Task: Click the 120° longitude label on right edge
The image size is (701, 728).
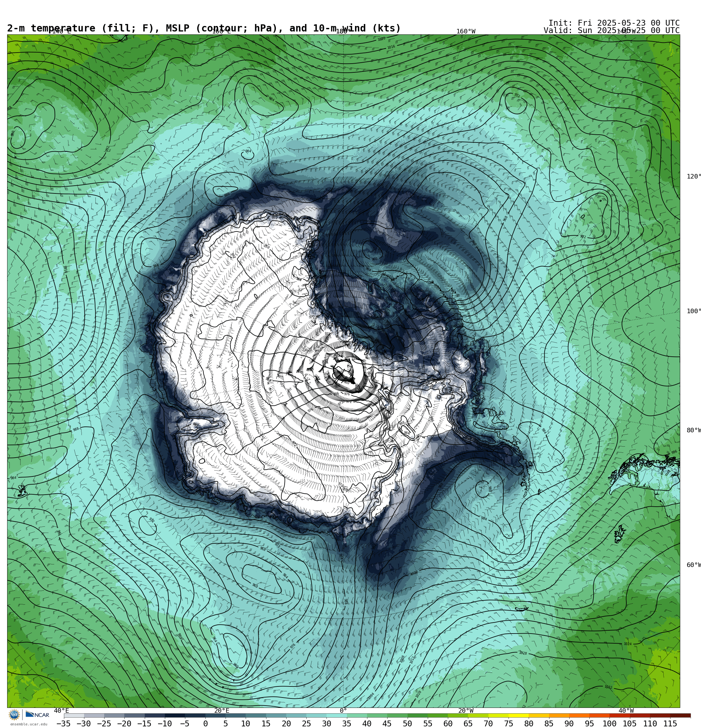Action: click(694, 177)
